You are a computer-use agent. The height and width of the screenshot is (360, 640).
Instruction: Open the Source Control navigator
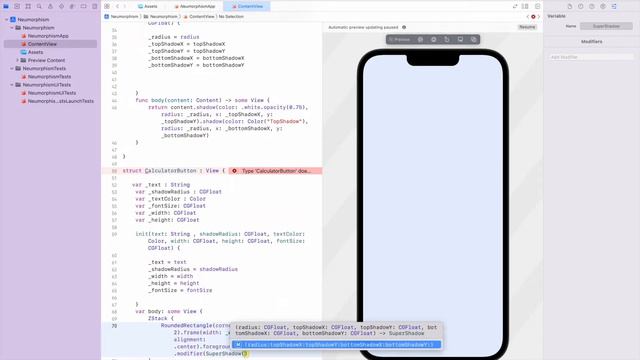pos(17,7)
